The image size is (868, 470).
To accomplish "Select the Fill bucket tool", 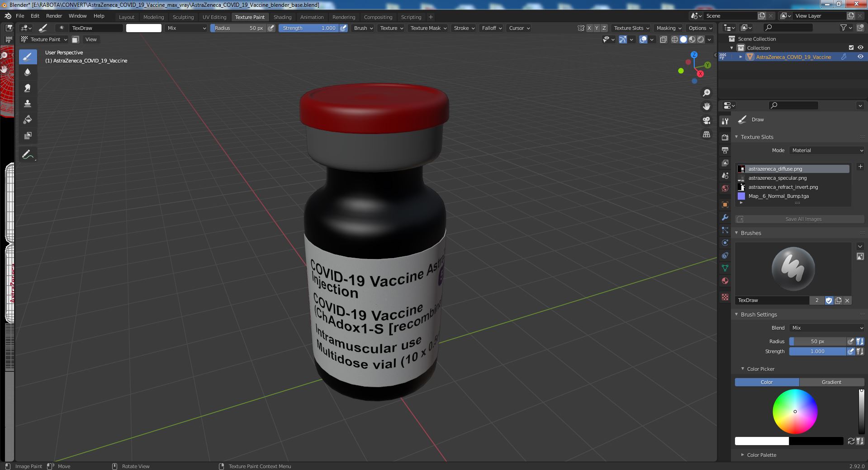I will (x=28, y=120).
